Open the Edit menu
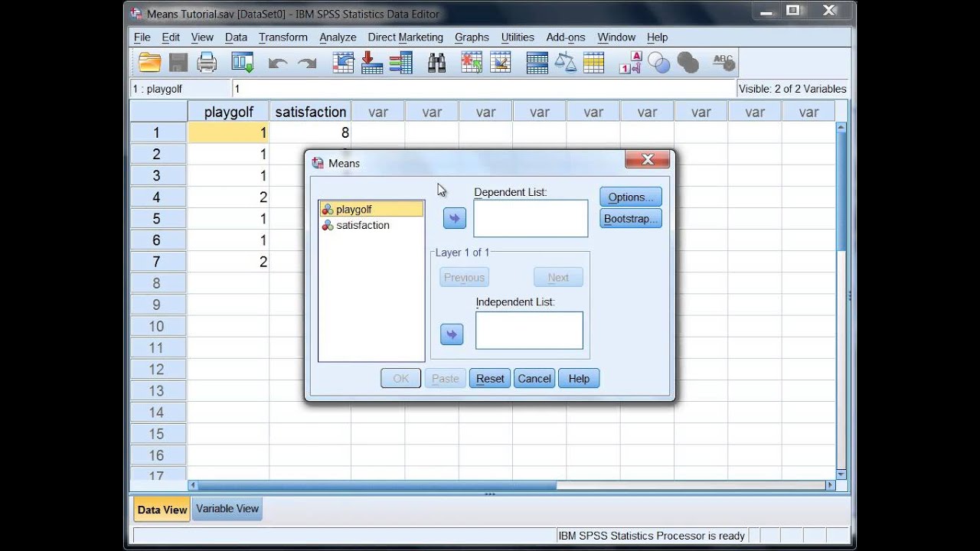Viewport: 980px width, 551px height. tap(171, 37)
